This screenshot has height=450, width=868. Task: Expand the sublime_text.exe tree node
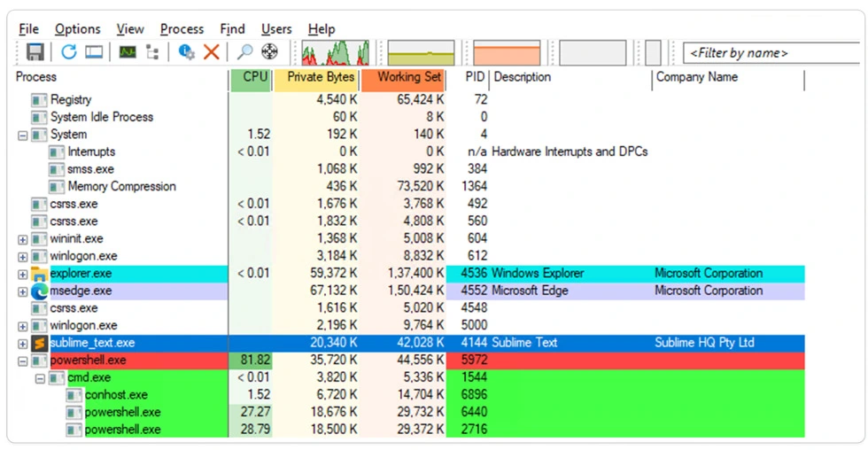pyautogui.click(x=23, y=344)
